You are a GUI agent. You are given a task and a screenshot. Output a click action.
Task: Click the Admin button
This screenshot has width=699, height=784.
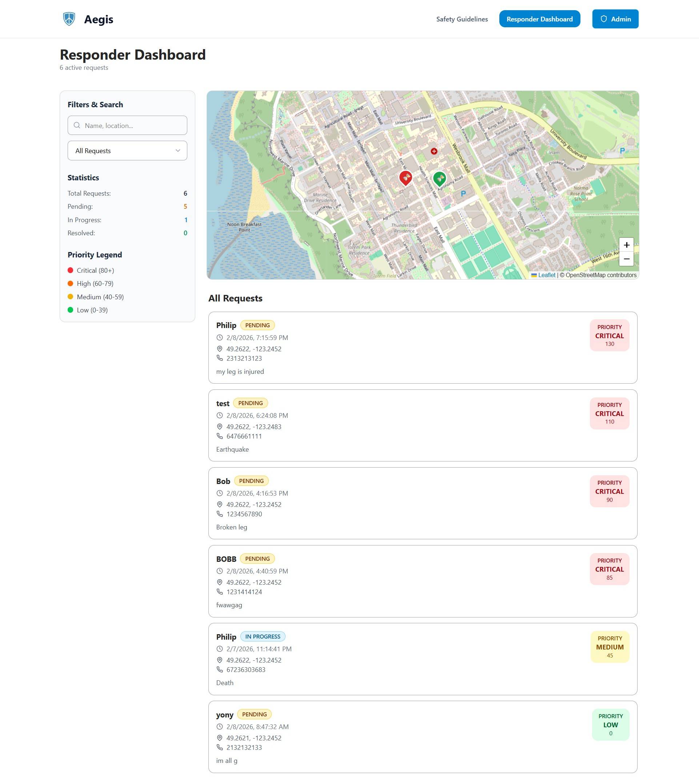pyautogui.click(x=615, y=19)
